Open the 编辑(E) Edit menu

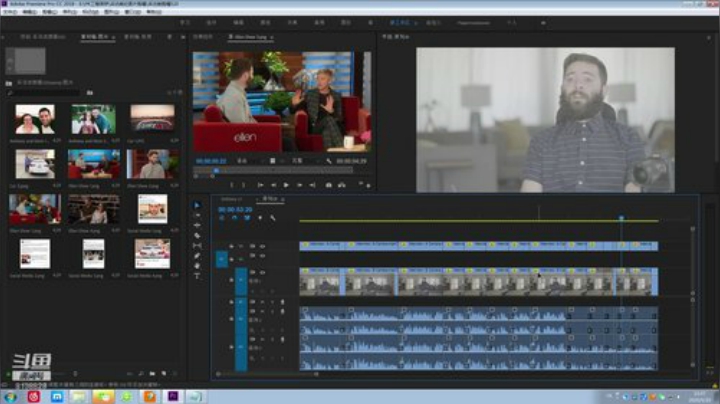click(x=29, y=12)
